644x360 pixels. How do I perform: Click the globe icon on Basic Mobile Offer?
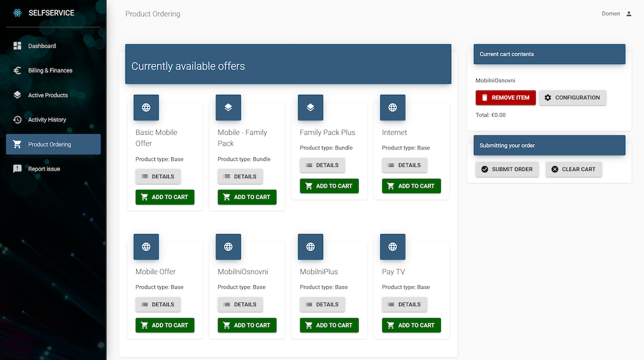[x=146, y=107]
